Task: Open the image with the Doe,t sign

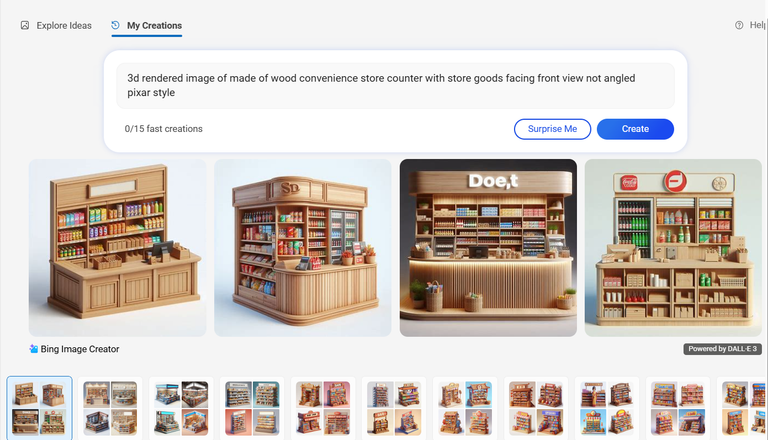Action: [x=488, y=247]
